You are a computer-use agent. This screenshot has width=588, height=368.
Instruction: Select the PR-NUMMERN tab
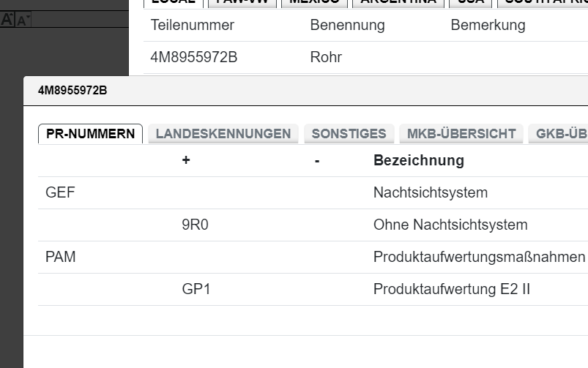coord(90,134)
